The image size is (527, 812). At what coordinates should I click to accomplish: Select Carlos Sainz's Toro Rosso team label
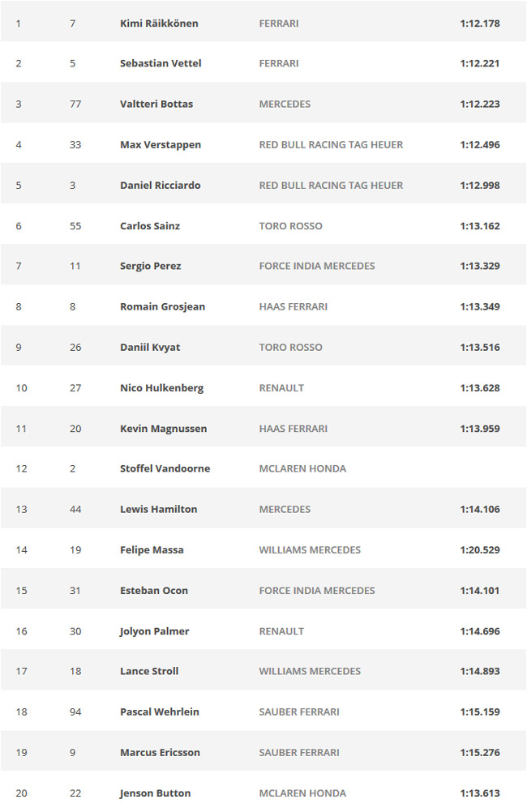(291, 226)
